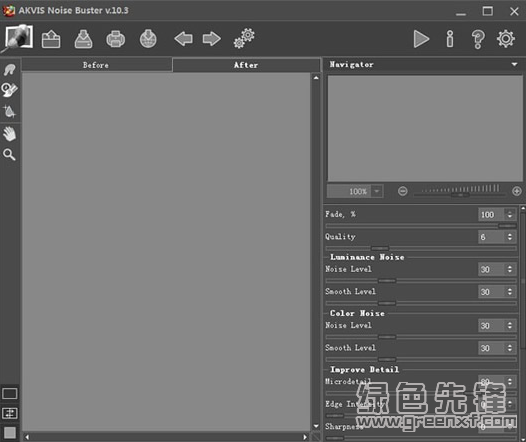Click the zoom in plus button in Navigator
The height and width of the screenshot is (442, 526).
517,191
